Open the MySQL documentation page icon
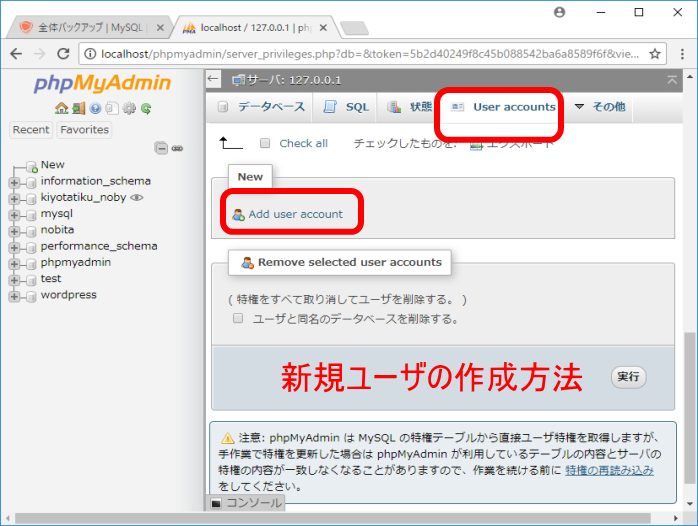 [x=112, y=108]
